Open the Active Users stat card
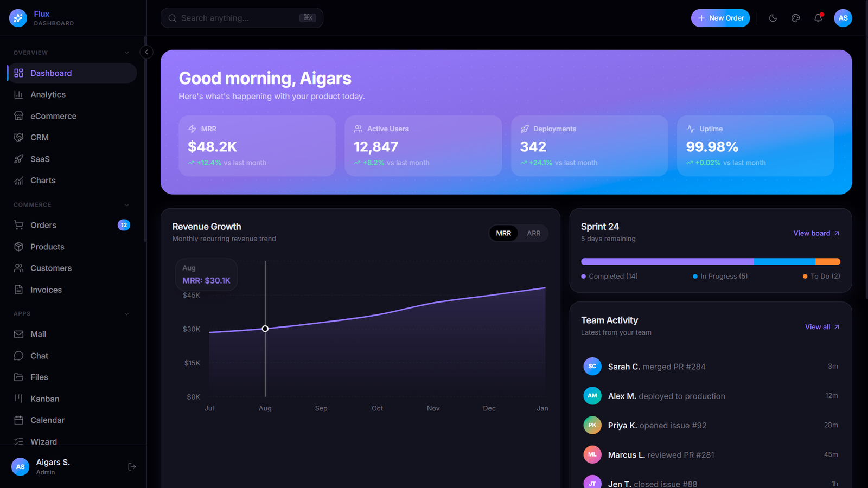 (423, 146)
